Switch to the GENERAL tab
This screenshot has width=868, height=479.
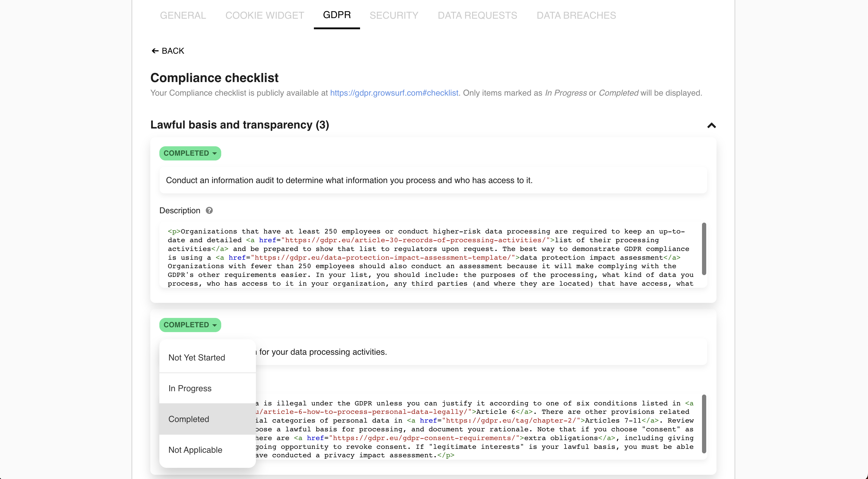(x=182, y=15)
